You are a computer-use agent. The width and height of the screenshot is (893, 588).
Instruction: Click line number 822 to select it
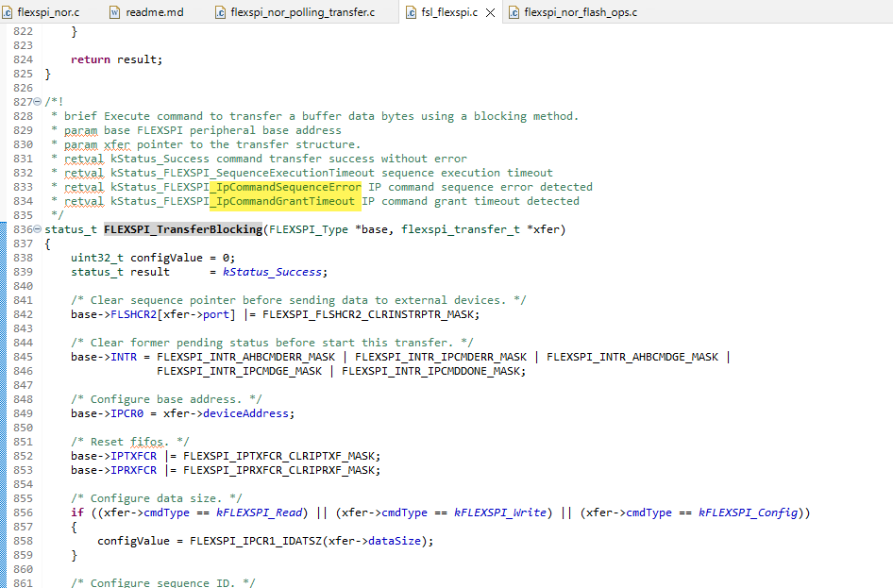22,30
